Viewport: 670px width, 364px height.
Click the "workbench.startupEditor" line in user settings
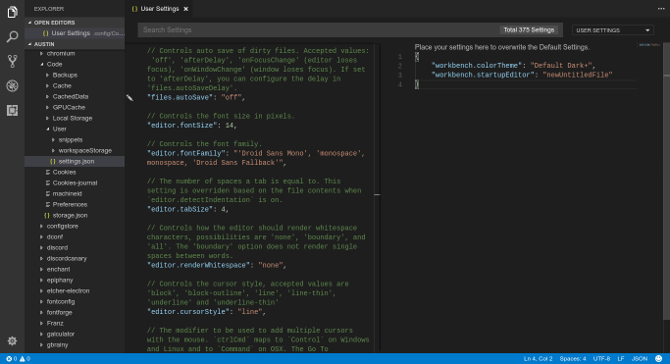(522, 75)
